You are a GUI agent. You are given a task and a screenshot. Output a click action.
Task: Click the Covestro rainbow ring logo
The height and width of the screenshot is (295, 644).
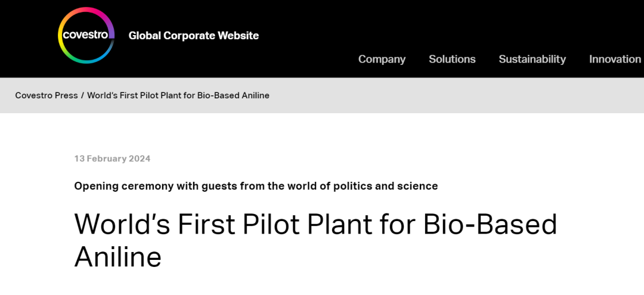pyautogui.click(x=86, y=35)
